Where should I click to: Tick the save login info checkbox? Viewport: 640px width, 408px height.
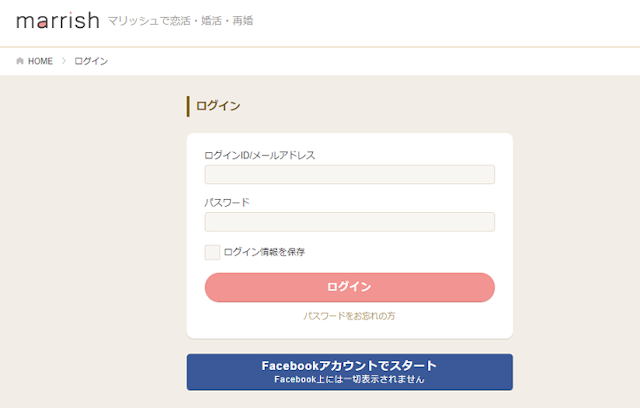click(212, 252)
